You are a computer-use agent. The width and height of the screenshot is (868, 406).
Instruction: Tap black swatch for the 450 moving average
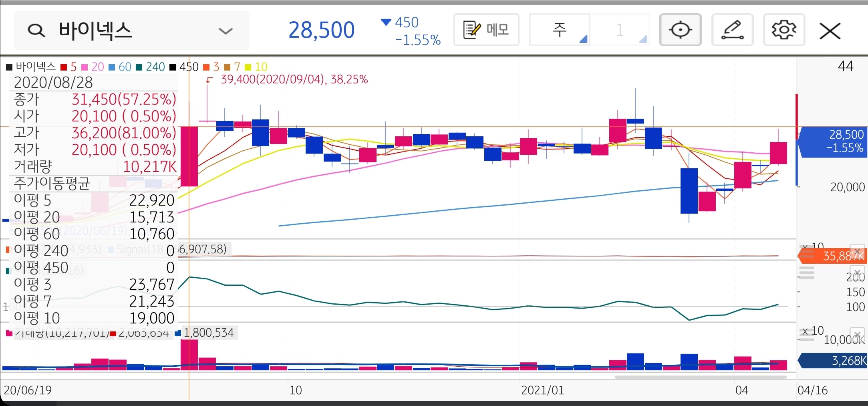click(x=173, y=67)
